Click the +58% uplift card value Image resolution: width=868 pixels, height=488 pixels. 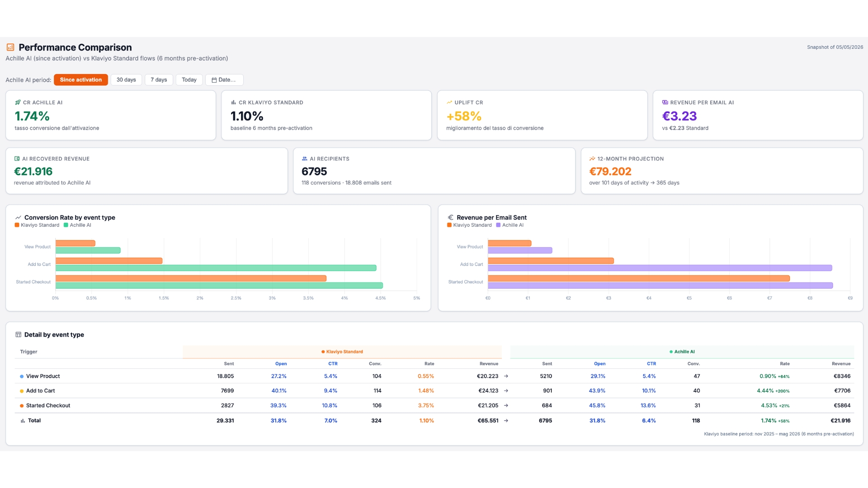click(x=464, y=116)
